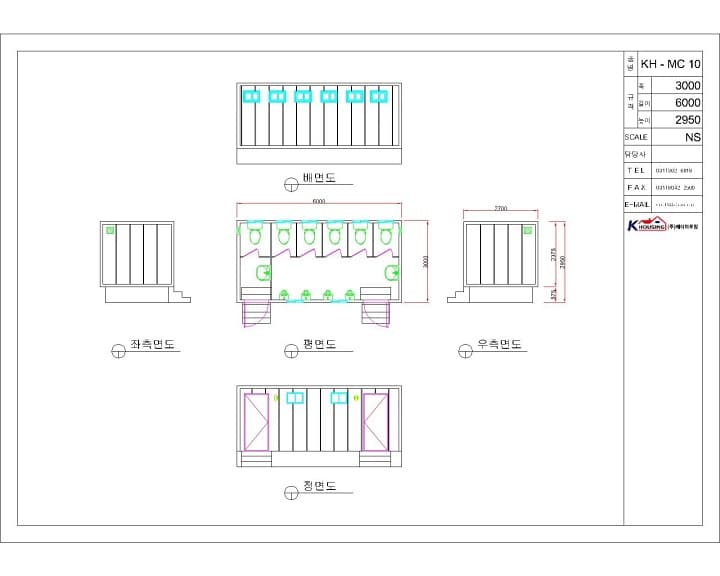
Task: Click the K Housing company logo
Action: 662,226
